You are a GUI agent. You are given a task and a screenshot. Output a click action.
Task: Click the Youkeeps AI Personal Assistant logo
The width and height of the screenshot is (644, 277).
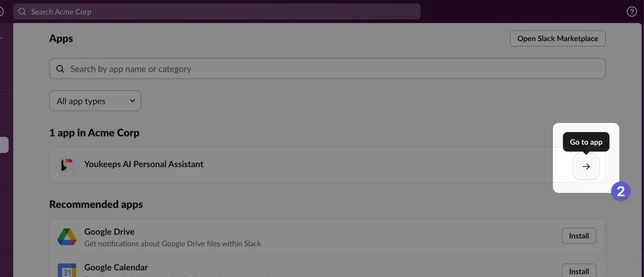tap(67, 165)
